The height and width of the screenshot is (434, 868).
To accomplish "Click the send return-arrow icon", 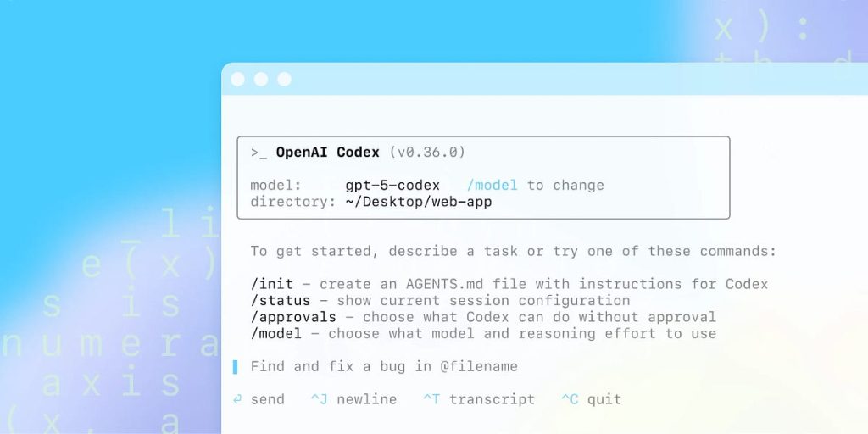I will click(237, 399).
